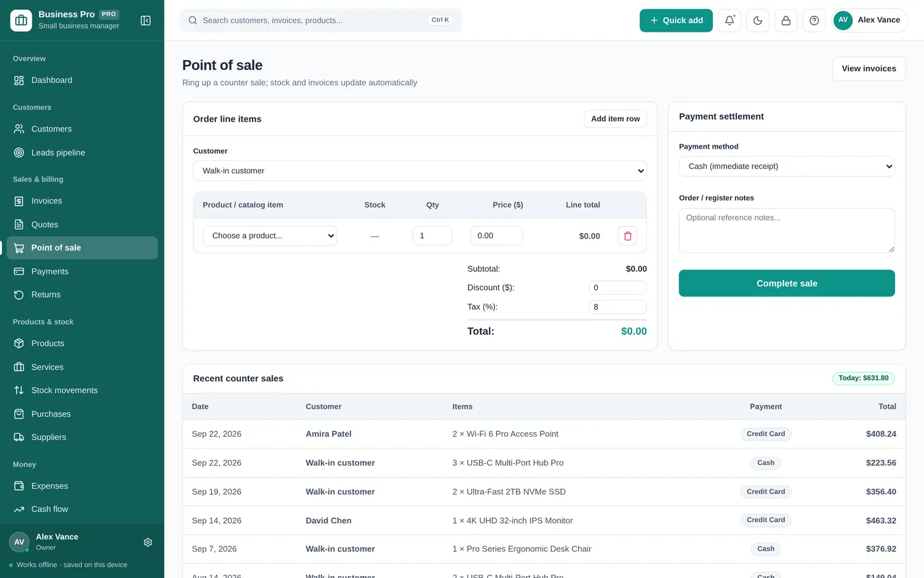Open sidebar settings gear icon

coord(148,542)
